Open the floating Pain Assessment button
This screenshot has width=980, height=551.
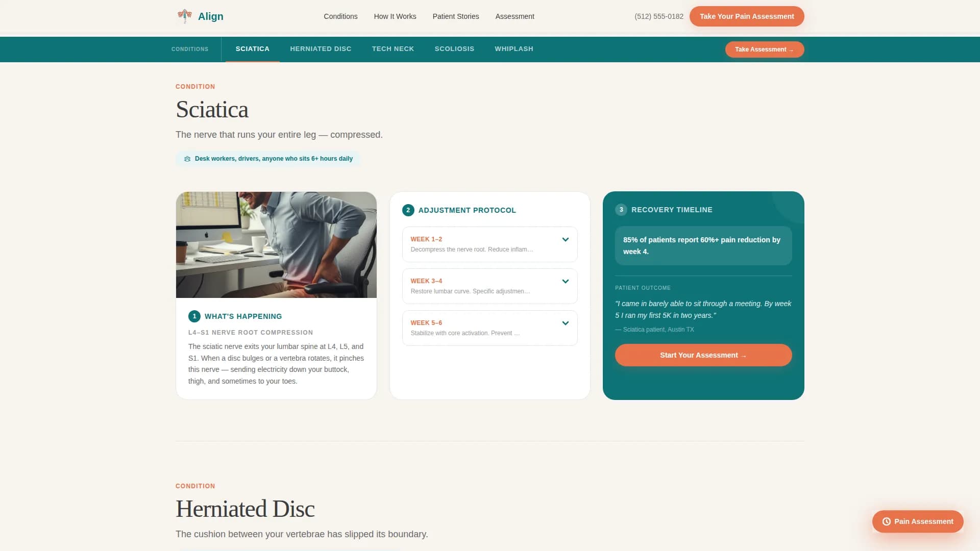(917, 521)
